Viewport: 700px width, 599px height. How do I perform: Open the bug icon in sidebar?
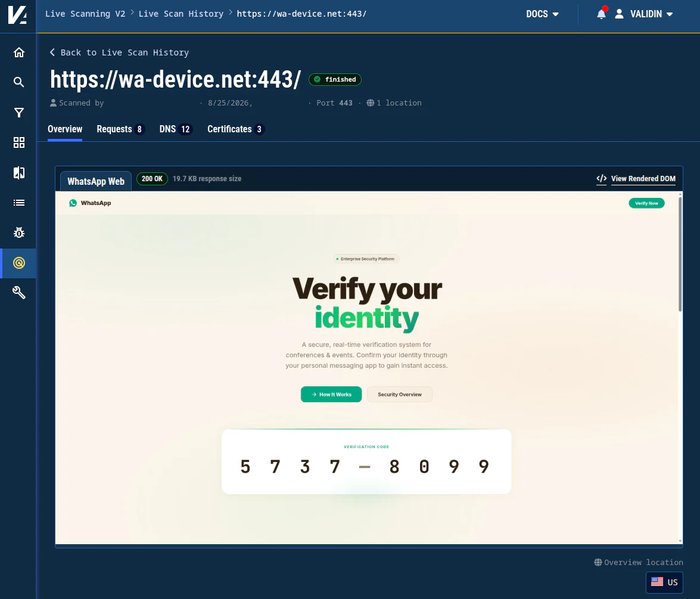[x=18, y=232]
